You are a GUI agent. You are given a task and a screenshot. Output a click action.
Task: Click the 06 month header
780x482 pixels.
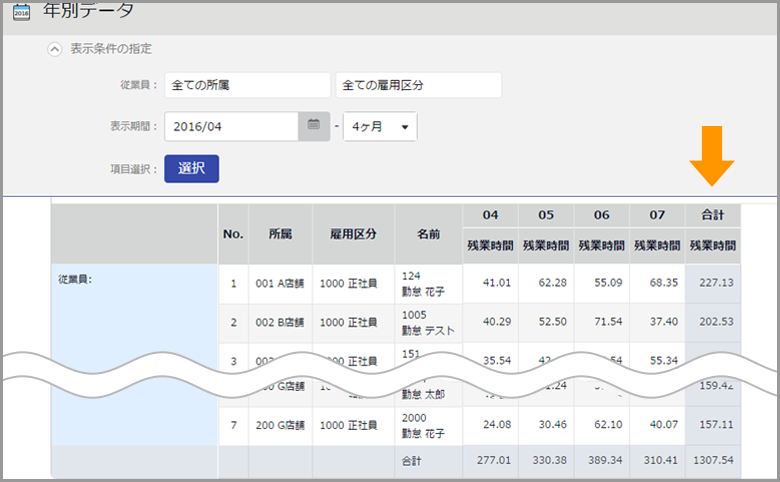point(602,215)
